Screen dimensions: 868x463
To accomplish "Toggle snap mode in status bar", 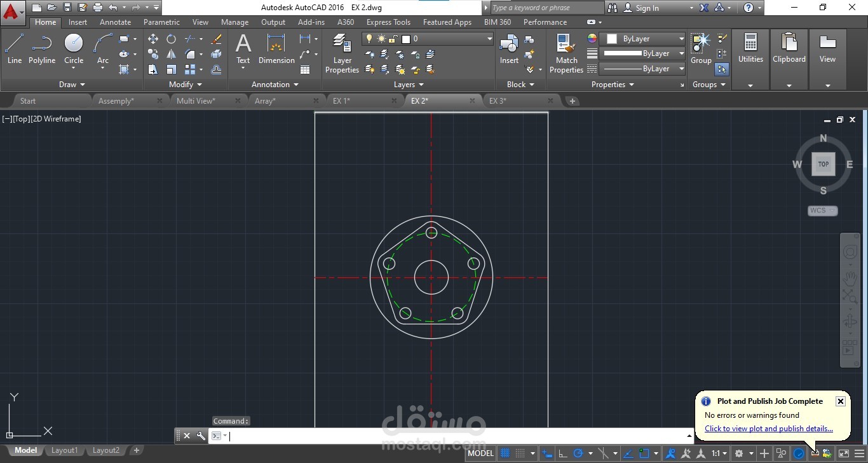I will tap(520, 453).
